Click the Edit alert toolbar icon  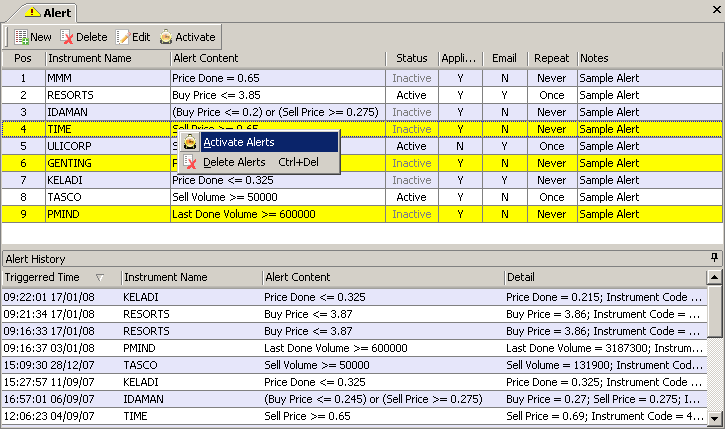(x=123, y=37)
